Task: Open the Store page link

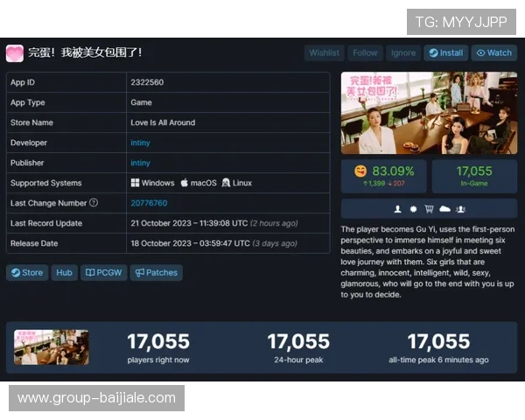Action: click(26, 272)
